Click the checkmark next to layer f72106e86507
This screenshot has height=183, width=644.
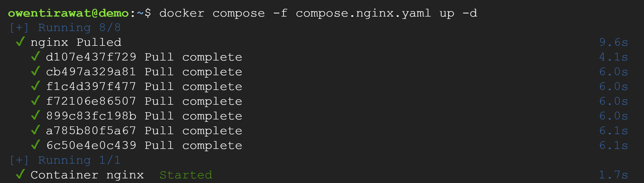coord(35,101)
